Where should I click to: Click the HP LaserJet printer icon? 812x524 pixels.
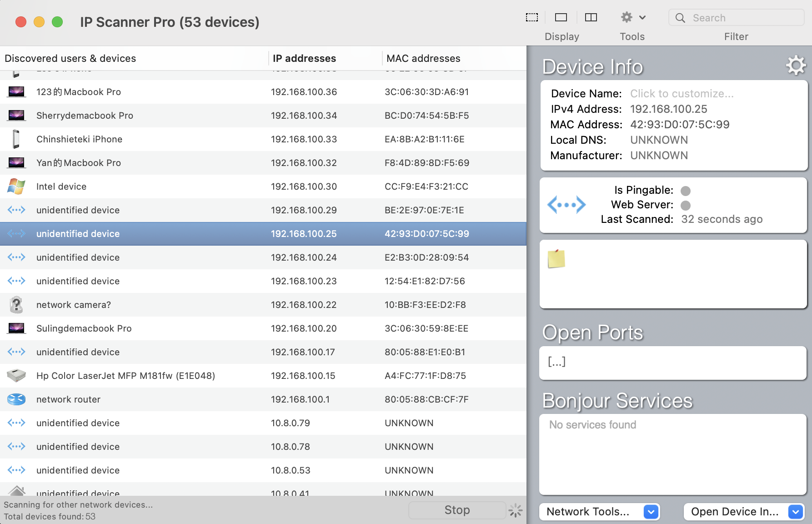pos(16,376)
